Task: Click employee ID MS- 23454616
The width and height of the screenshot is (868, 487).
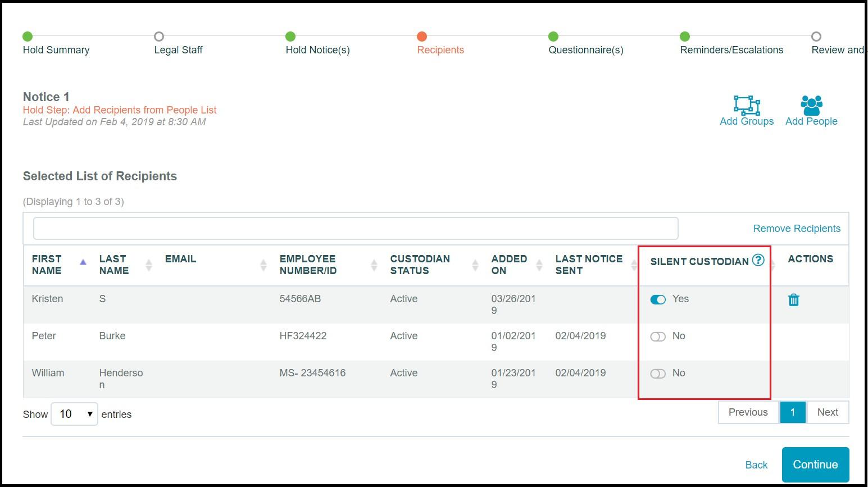Action: [x=312, y=373]
